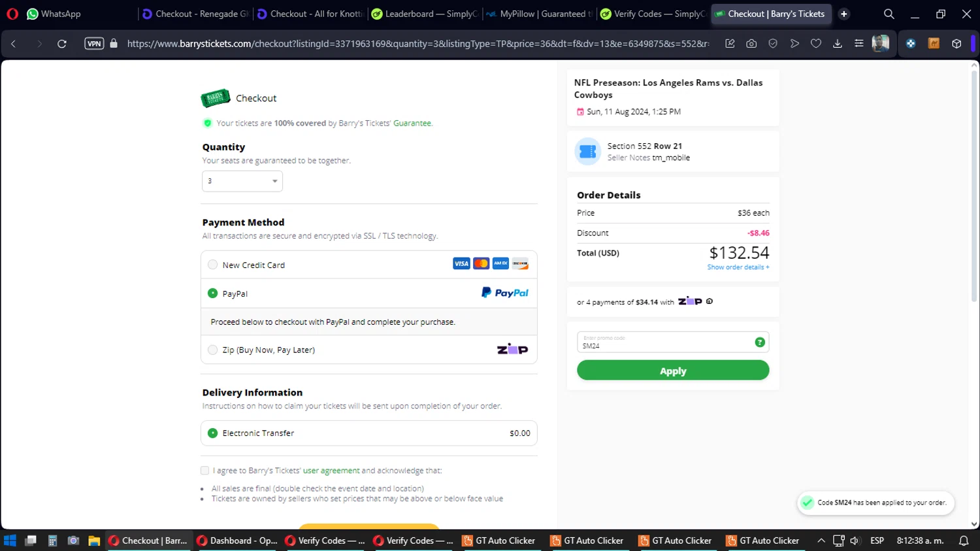Open Dashboard taskbar window
Image resolution: width=980 pixels, height=551 pixels.
[x=238, y=541]
